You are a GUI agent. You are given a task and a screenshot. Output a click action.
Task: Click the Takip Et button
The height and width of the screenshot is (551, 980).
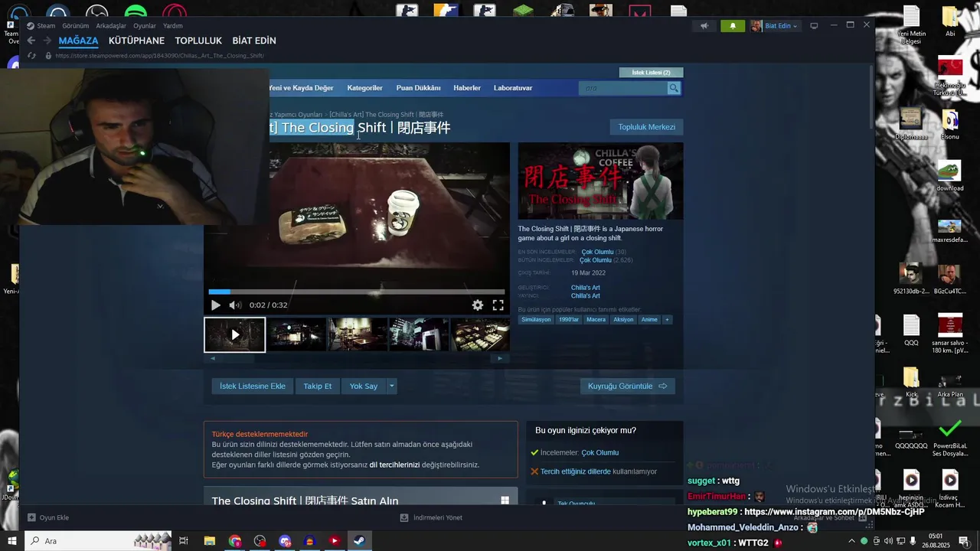(318, 386)
